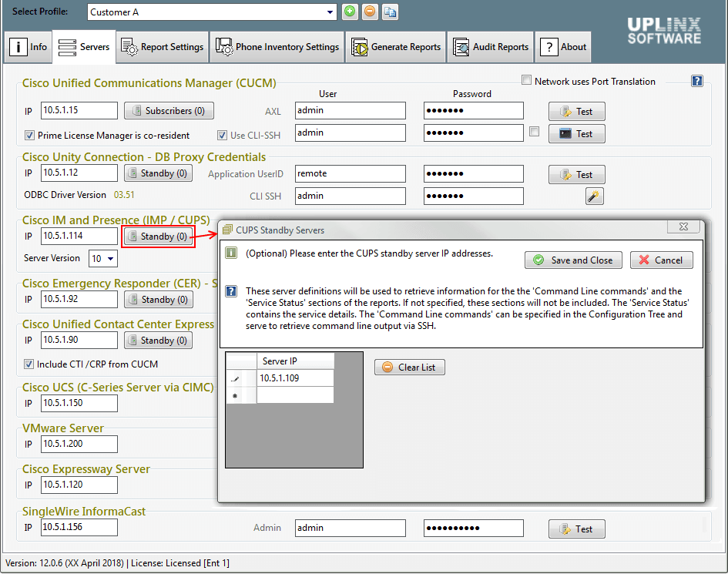
Task: Edit VMware Server IP 10.5.1.200
Action: pos(79,444)
